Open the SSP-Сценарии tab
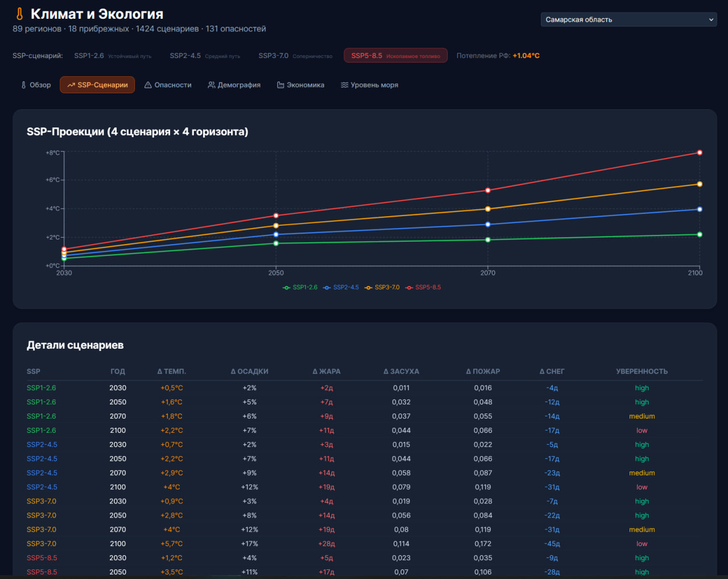Viewport: 728px width, 579px height. [x=97, y=85]
